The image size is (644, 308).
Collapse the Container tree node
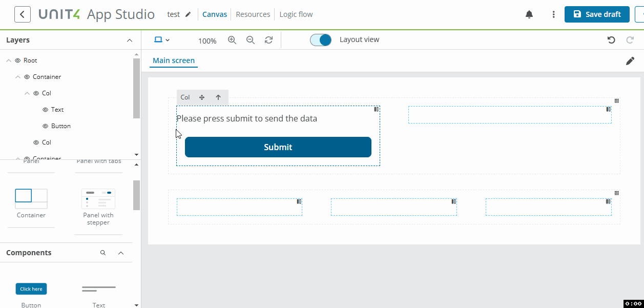pyautogui.click(x=18, y=76)
